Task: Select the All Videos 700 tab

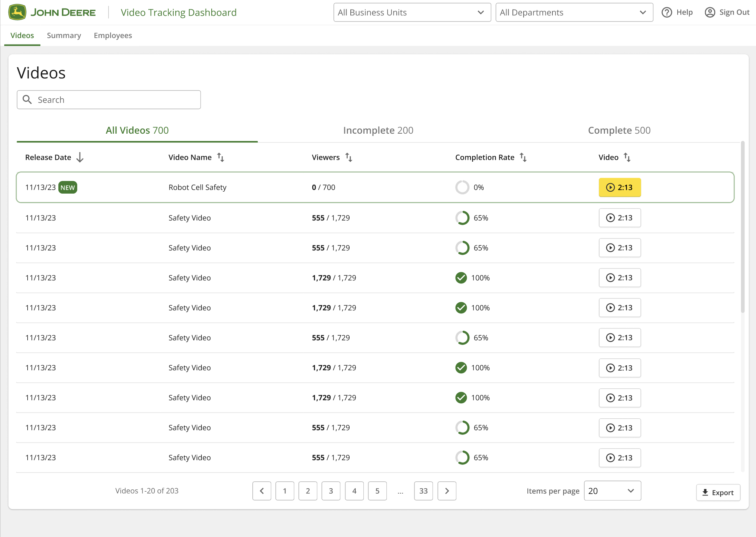Action: (137, 130)
